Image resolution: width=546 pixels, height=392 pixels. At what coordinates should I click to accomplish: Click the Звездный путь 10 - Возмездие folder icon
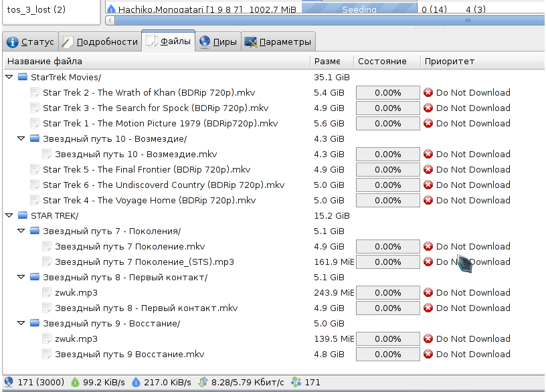tap(35, 138)
